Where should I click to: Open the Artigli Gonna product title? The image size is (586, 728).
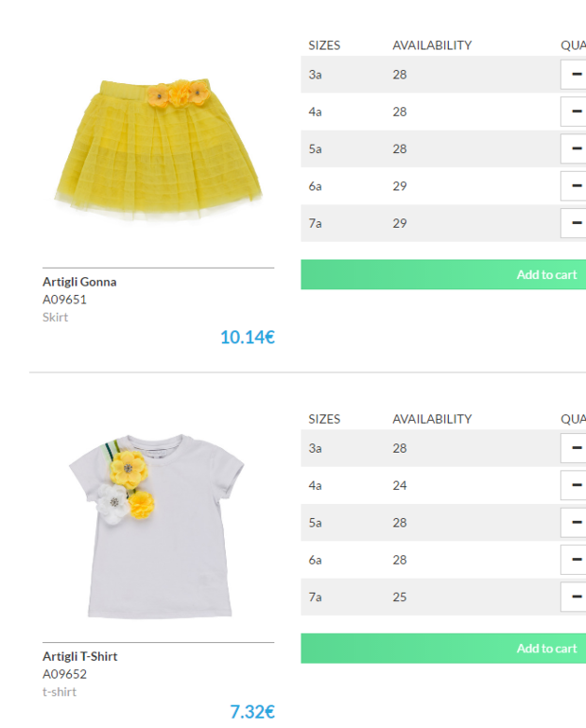[x=79, y=282]
